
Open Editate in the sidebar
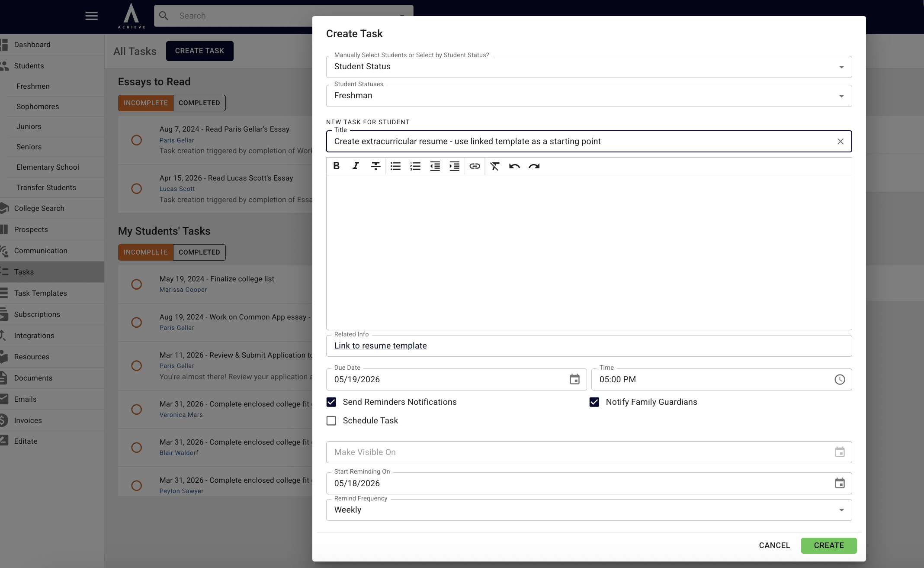click(x=52, y=441)
